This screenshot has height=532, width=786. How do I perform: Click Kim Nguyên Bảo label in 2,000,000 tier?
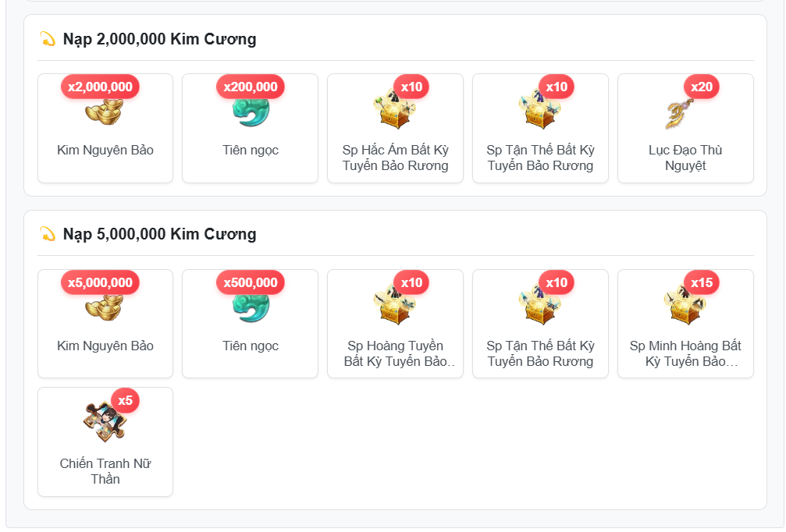(x=105, y=151)
